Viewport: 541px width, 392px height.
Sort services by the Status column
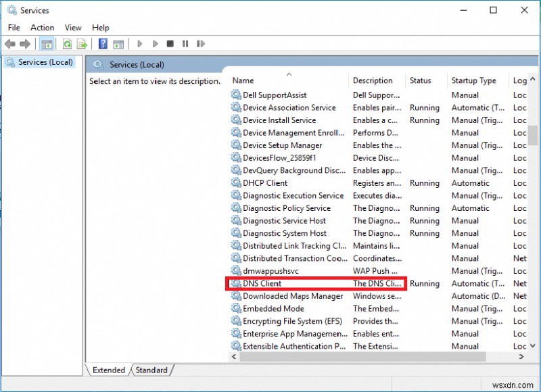click(420, 80)
